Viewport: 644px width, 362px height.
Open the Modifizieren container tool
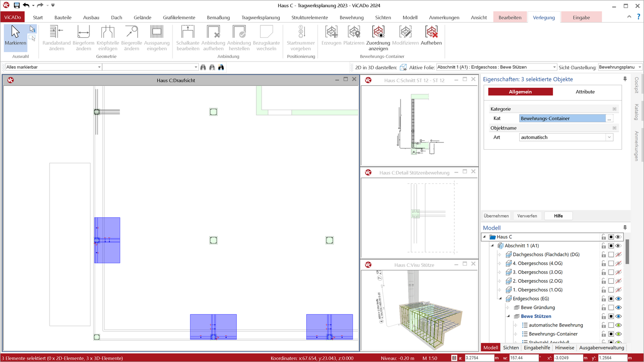tap(405, 35)
